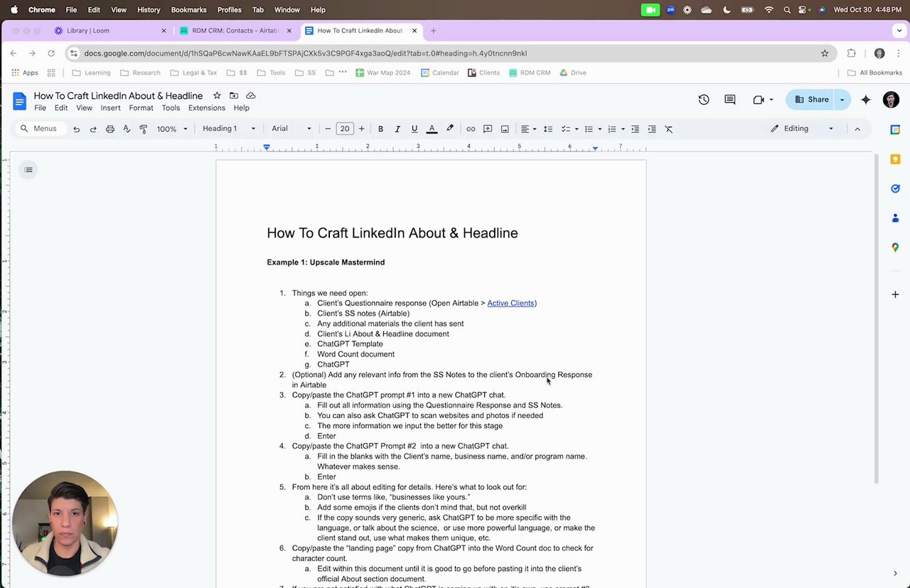Open the Contacts side panel
This screenshot has height=588, width=910.
pos(895,218)
